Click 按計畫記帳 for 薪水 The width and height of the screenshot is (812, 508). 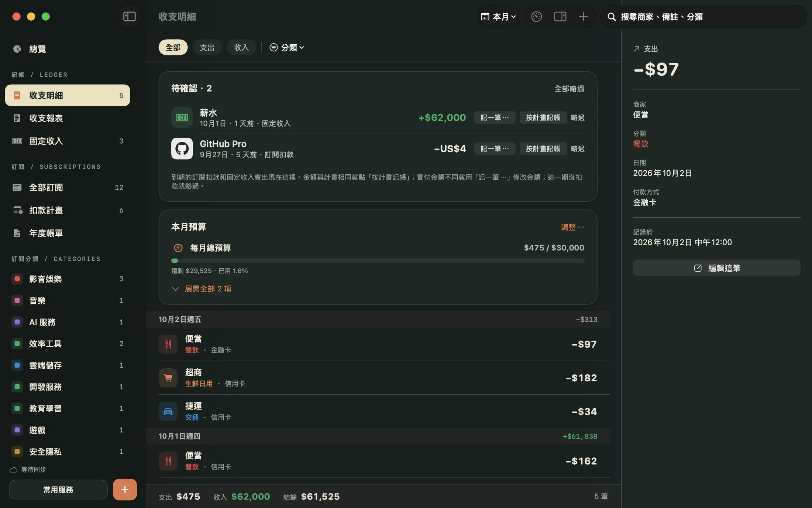coord(543,117)
